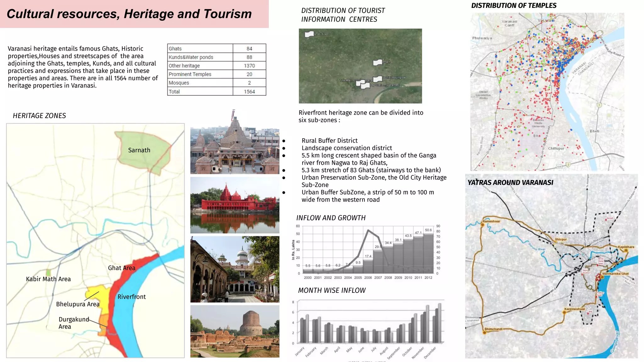Screen dimensions: 644x362
Task: Open the red Durga temple photo
Action: (x=235, y=205)
